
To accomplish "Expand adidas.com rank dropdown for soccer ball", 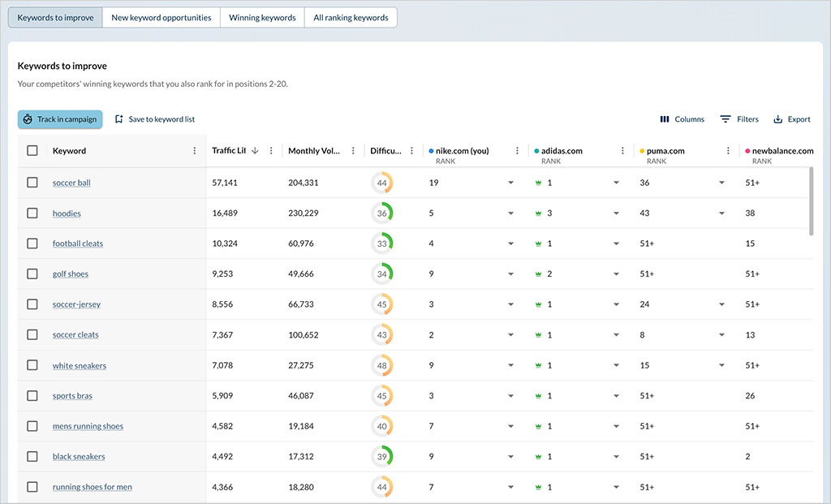I will (617, 183).
